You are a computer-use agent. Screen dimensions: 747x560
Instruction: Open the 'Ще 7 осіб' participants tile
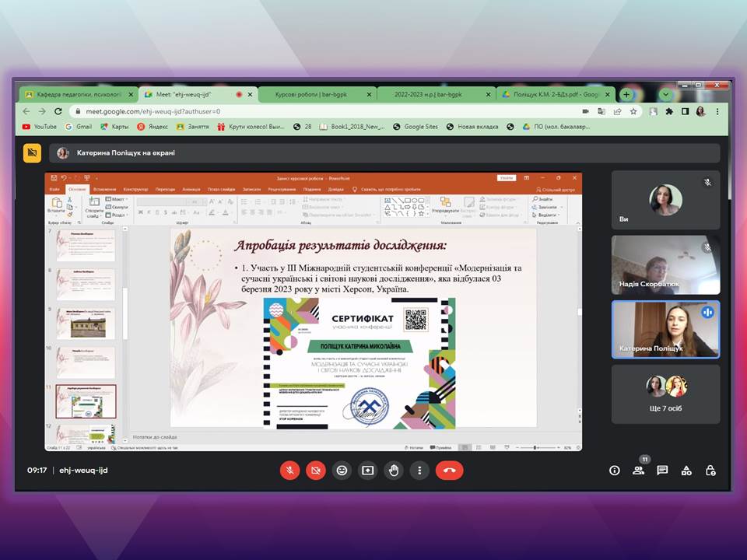pos(665,394)
